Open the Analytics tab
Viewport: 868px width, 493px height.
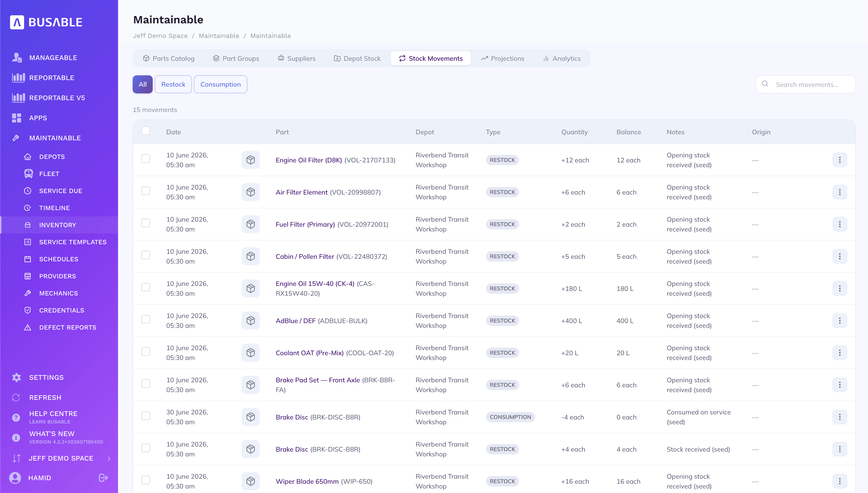[x=562, y=58]
